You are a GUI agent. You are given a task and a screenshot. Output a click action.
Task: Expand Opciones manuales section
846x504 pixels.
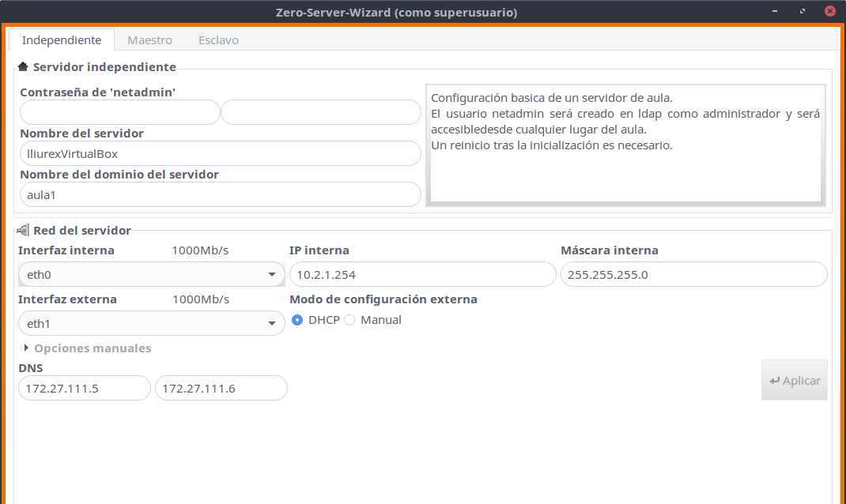pos(87,348)
